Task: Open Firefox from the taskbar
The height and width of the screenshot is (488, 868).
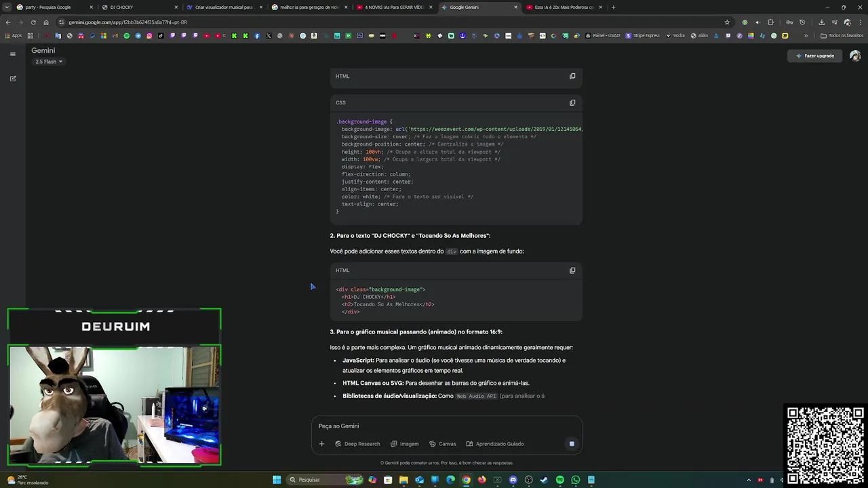Action: (x=481, y=480)
